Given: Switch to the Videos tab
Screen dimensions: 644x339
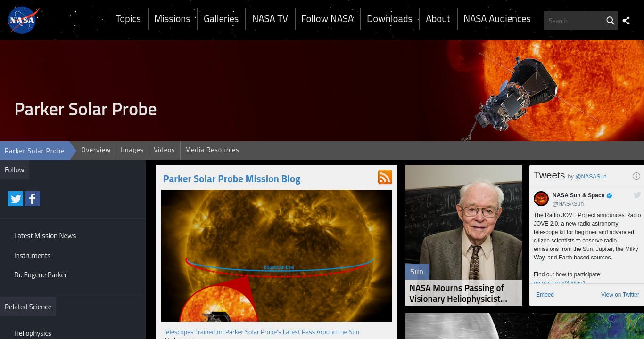Looking at the screenshot, I should pos(164,150).
